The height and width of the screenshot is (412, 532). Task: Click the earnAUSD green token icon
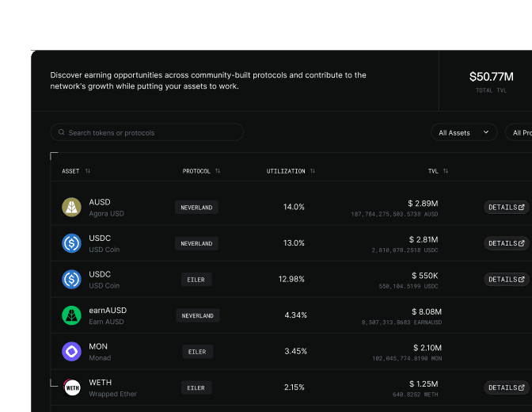pyautogui.click(x=71, y=315)
